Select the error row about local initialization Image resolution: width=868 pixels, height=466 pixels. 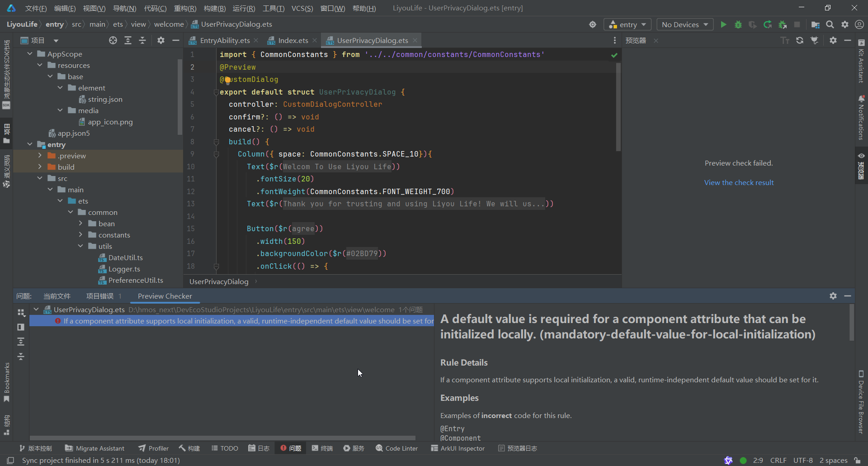tap(231, 321)
